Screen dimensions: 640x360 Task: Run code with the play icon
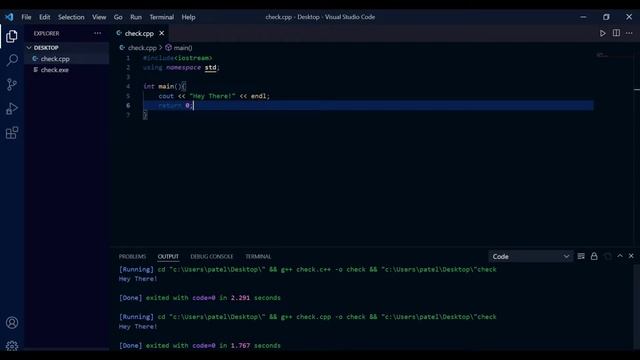pos(602,33)
